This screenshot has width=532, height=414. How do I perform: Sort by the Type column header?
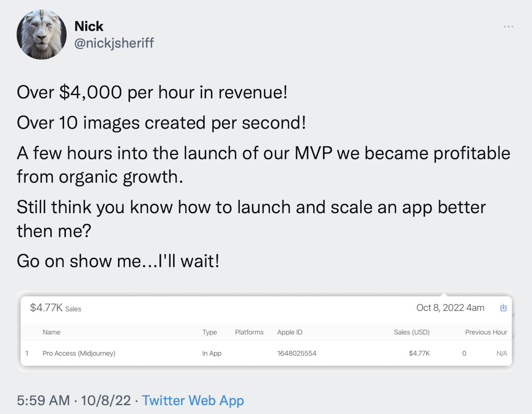coord(210,332)
